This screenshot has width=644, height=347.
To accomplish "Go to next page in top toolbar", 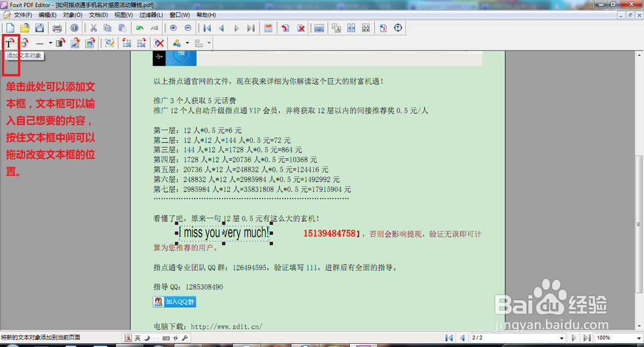I will pyautogui.click(x=236, y=28).
